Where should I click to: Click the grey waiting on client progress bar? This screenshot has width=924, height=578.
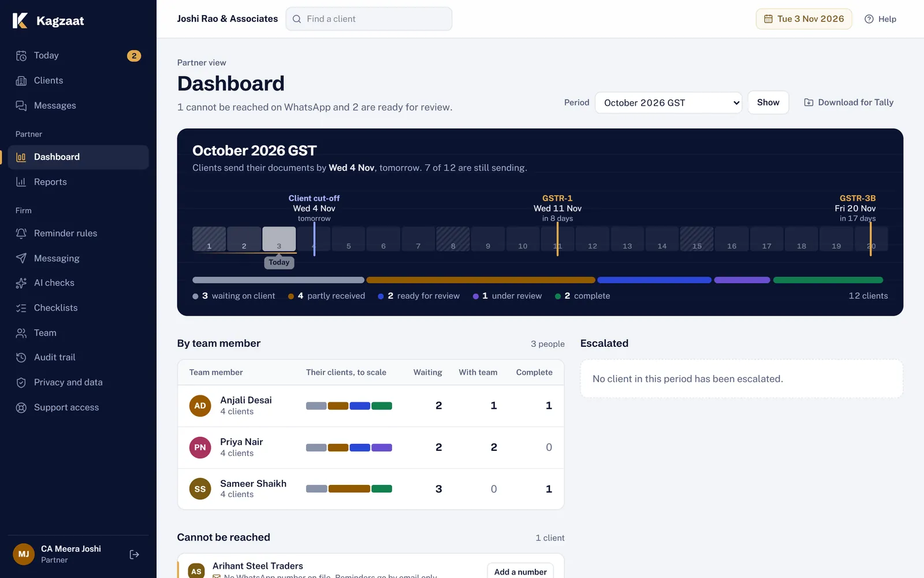[278, 280]
